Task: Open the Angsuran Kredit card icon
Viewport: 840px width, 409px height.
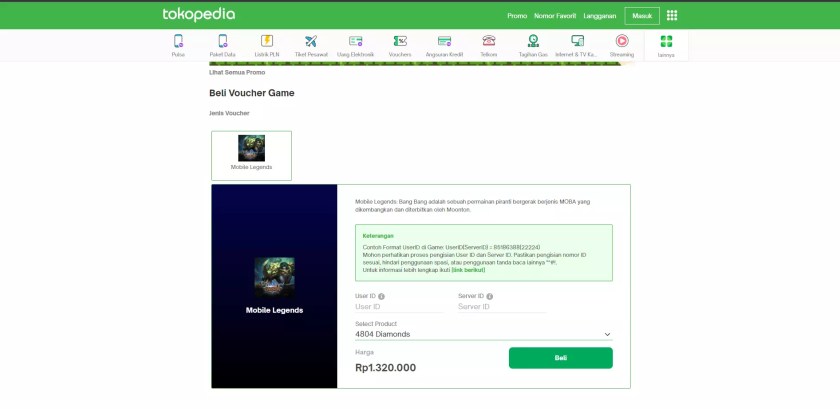Action: point(444,41)
